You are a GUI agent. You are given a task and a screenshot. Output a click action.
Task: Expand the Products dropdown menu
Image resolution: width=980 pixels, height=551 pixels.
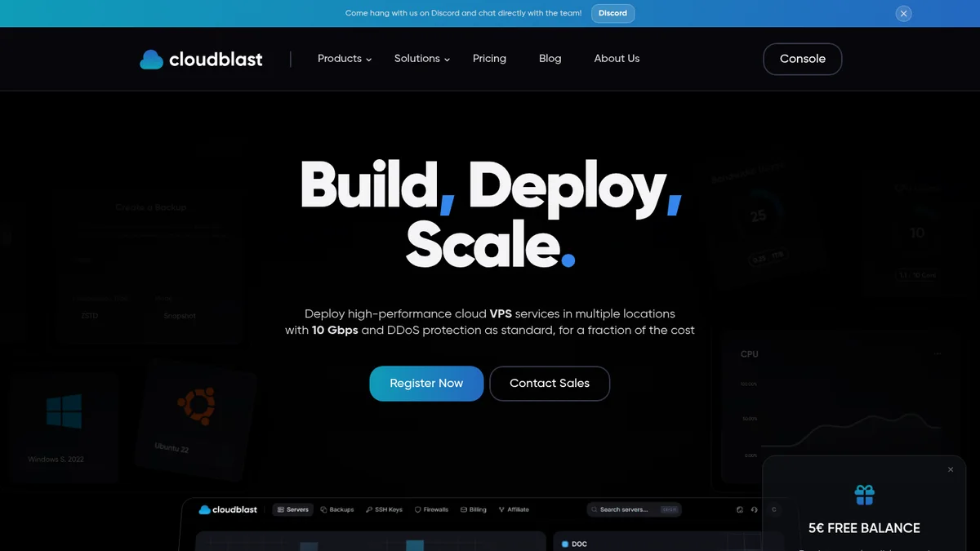[x=345, y=59]
